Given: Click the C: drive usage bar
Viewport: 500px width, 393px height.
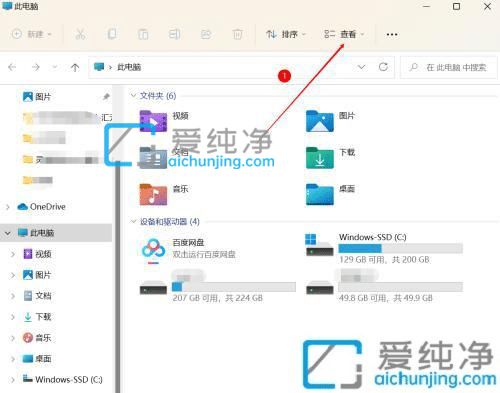Looking at the screenshot, I should [400, 249].
